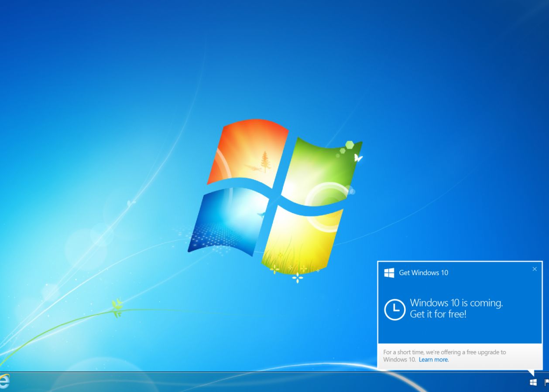Screen dimensions: 549x392
Task: Select the Get it for free text
Action: click(438, 314)
